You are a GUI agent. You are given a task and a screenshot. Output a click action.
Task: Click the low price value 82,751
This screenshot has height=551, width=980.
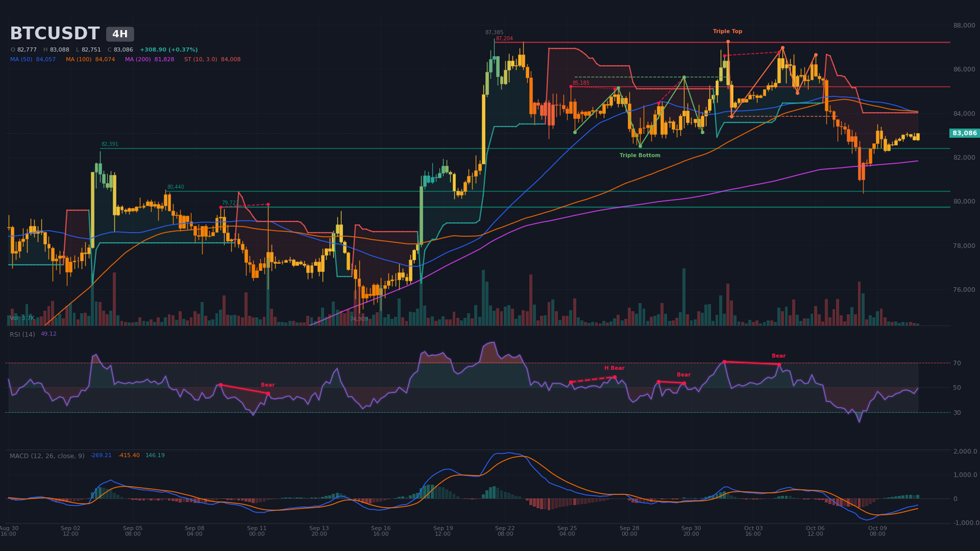tap(91, 50)
